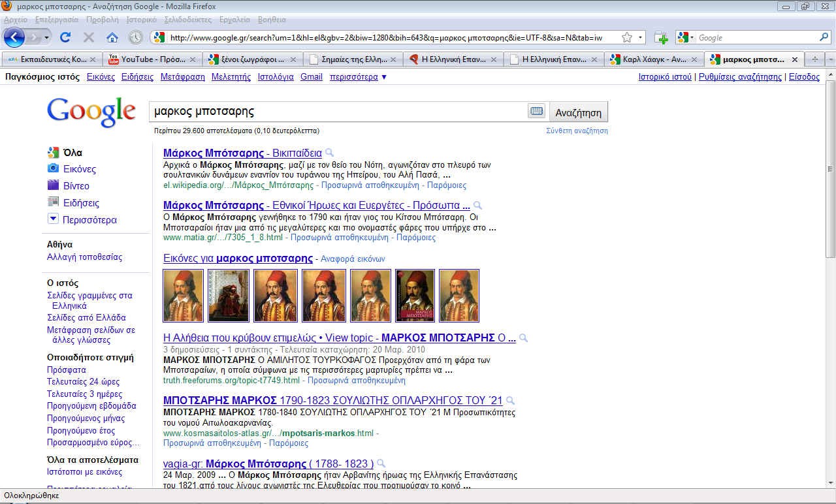Open the Σελιδοδείκτες menu
The width and height of the screenshot is (836, 504).
click(189, 20)
